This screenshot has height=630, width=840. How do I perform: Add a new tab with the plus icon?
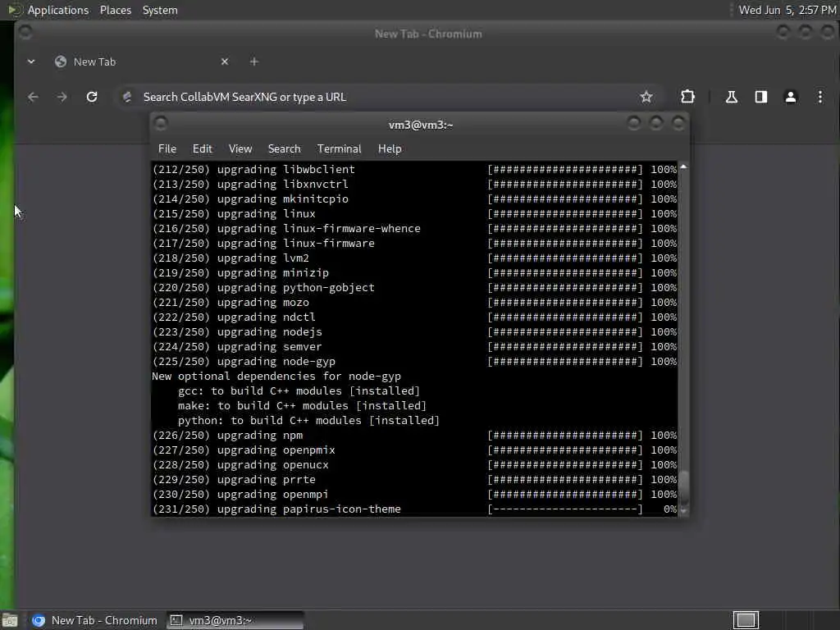point(254,62)
